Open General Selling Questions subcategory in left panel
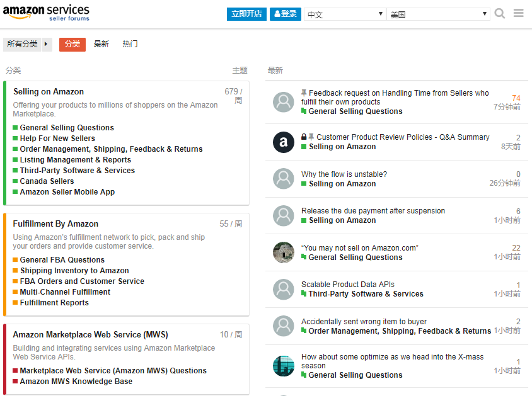The width and height of the screenshot is (532, 396). (67, 127)
